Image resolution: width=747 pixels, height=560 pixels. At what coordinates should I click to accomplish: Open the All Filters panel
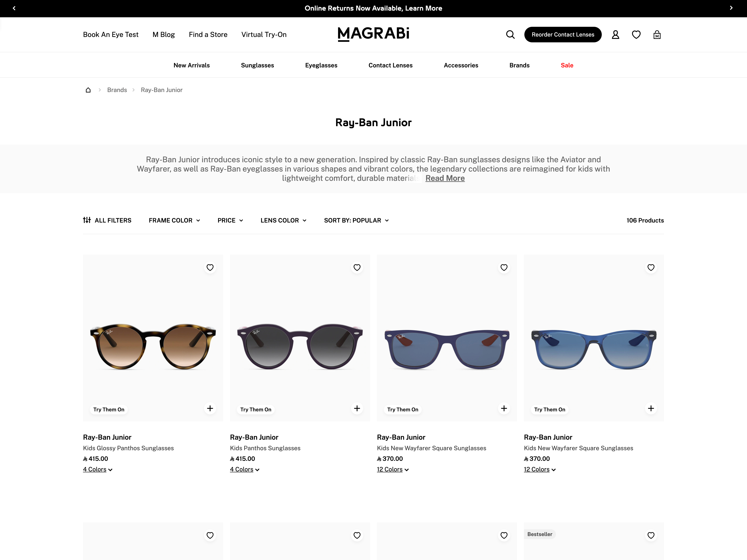pos(107,220)
